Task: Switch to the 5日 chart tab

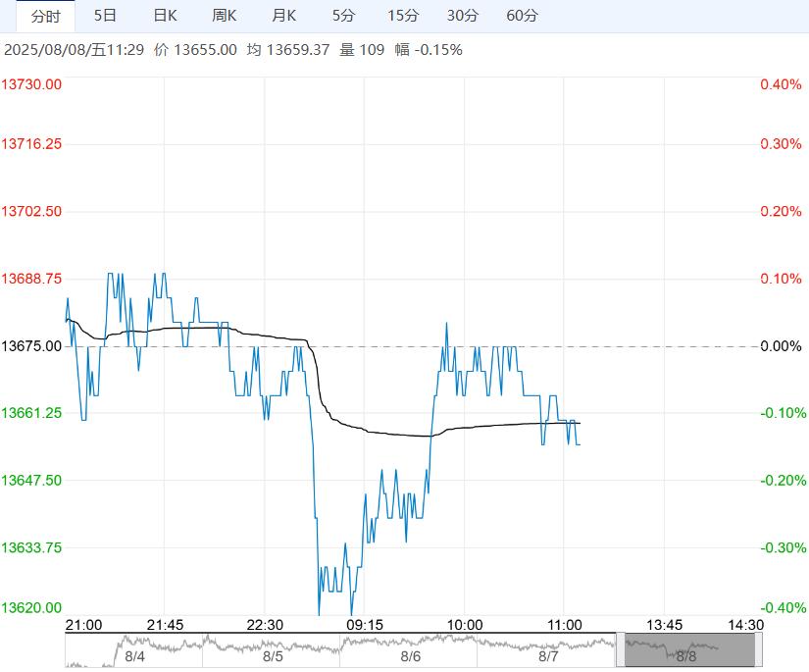Action: (x=105, y=16)
